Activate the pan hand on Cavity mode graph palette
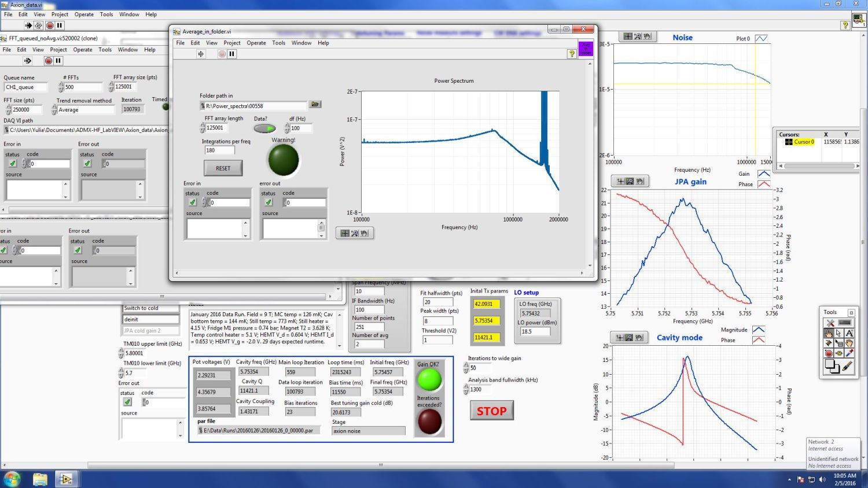The width and height of the screenshot is (868, 488). click(639, 337)
